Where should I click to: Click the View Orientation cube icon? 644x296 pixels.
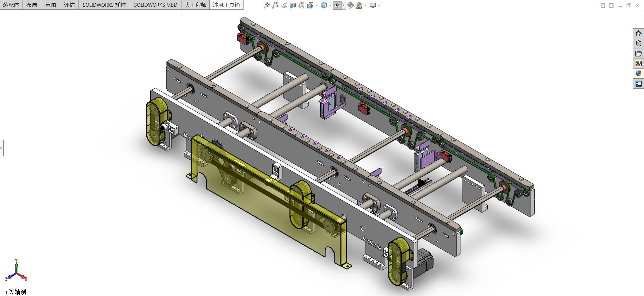pos(310,5)
